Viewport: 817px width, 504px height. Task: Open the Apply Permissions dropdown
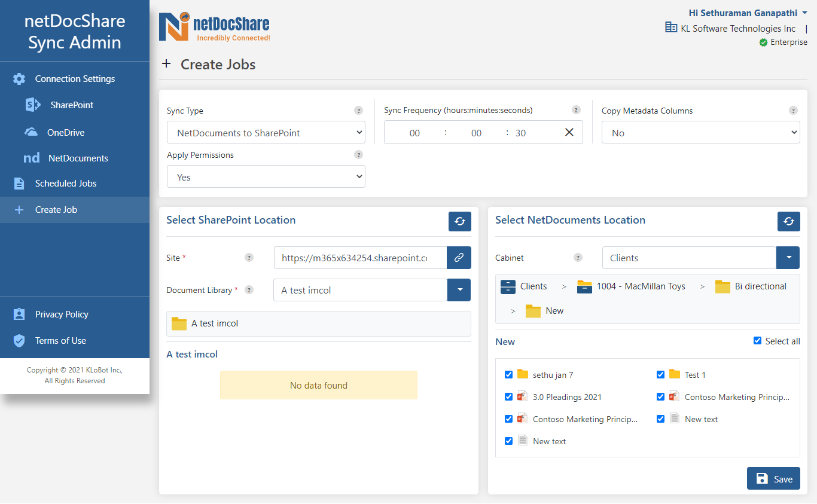pyautogui.click(x=266, y=177)
